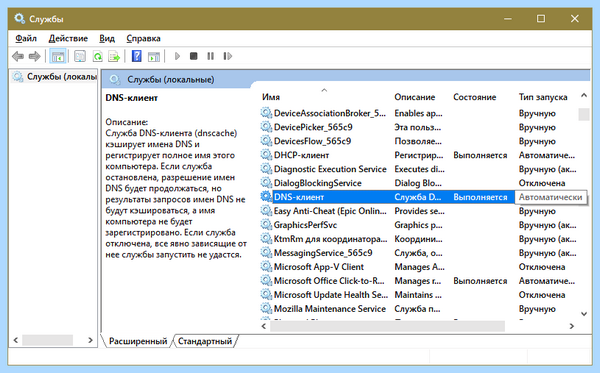Click the gear icon of Easy Anti-Cheat service
Image resolution: width=600 pixels, height=373 pixels.
click(x=266, y=211)
